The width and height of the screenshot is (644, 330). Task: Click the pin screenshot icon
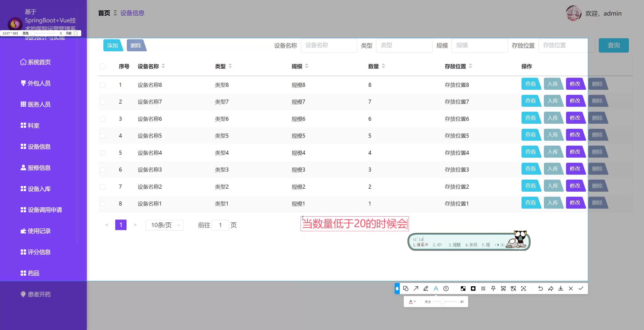tap(493, 288)
